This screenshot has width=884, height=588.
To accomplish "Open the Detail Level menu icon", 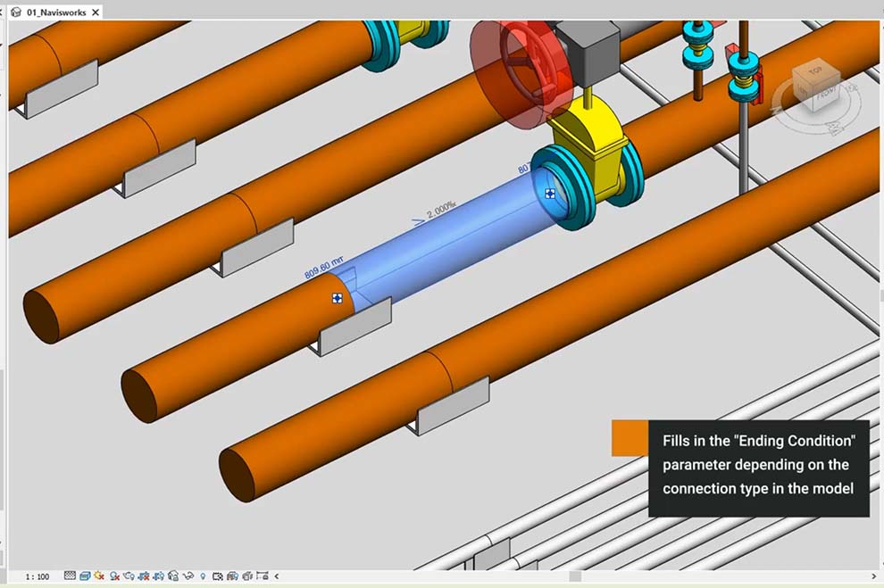I will pyautogui.click(x=70, y=576).
